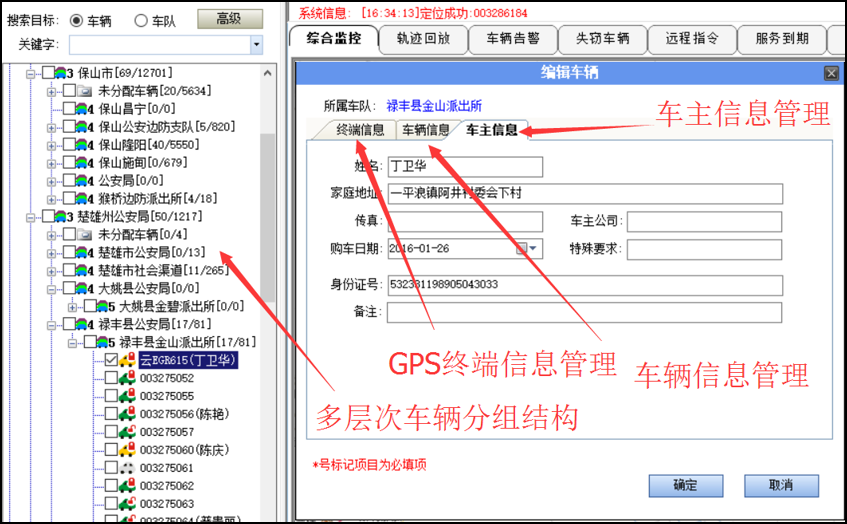This screenshot has height=524, width=847.
Task: Click the fleet icon beside 楚雄州公安局
Action: pyautogui.click(x=62, y=216)
